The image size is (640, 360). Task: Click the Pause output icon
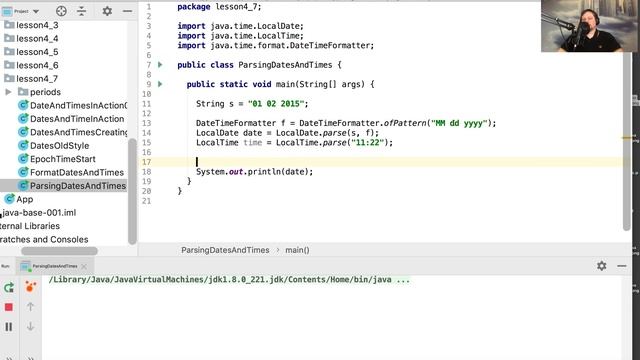point(9,327)
